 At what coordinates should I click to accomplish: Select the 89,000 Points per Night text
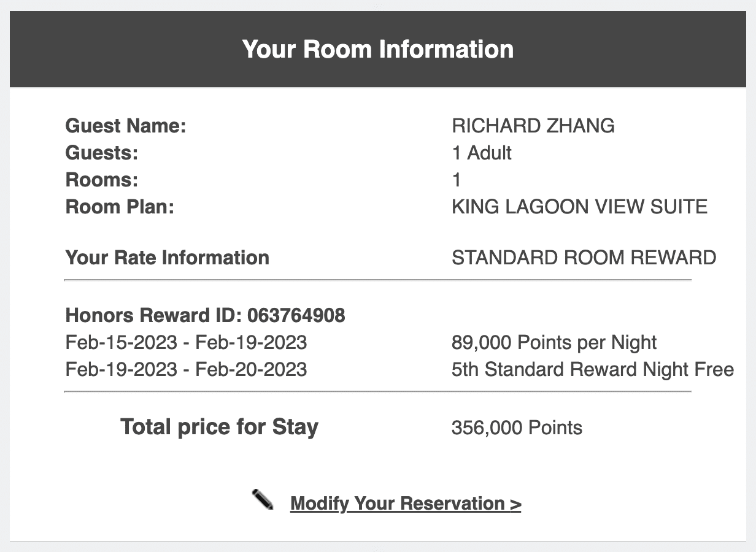pos(553,342)
